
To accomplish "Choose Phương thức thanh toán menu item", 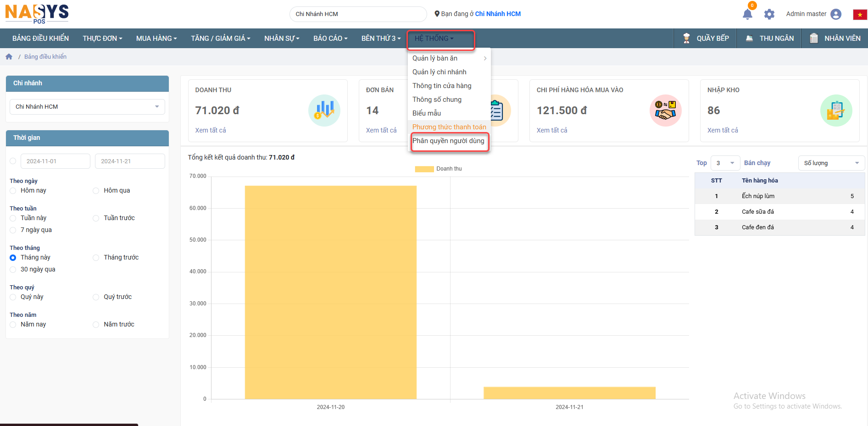I will (449, 127).
